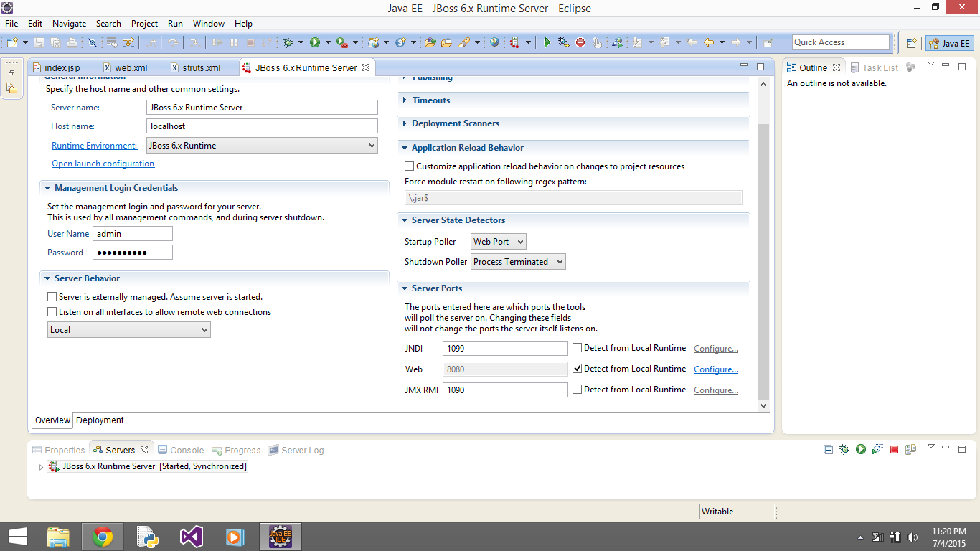Click the Restore icon in left trim bar

(11, 72)
